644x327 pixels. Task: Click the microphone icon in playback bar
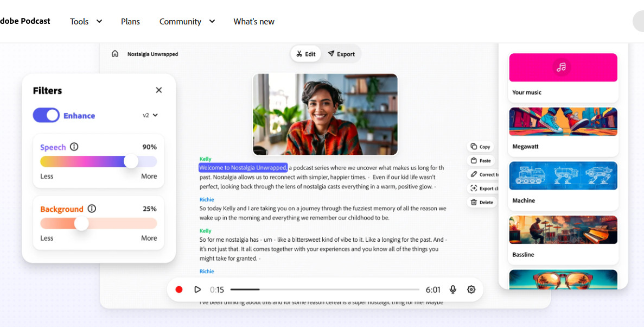click(452, 290)
